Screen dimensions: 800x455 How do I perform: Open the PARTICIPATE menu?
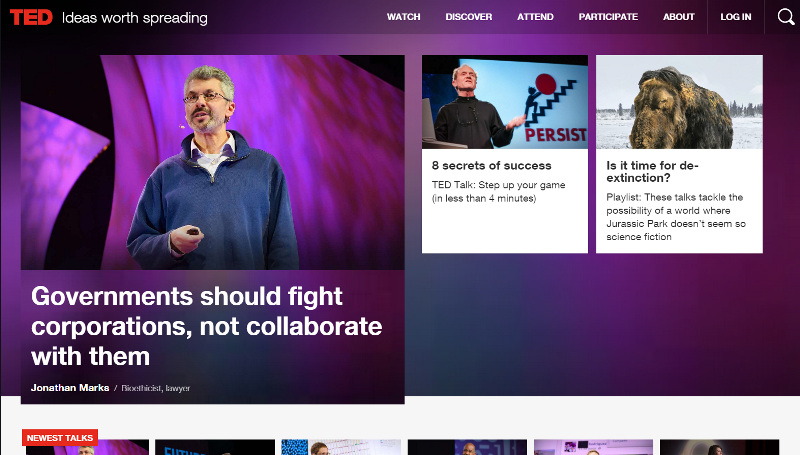point(608,17)
